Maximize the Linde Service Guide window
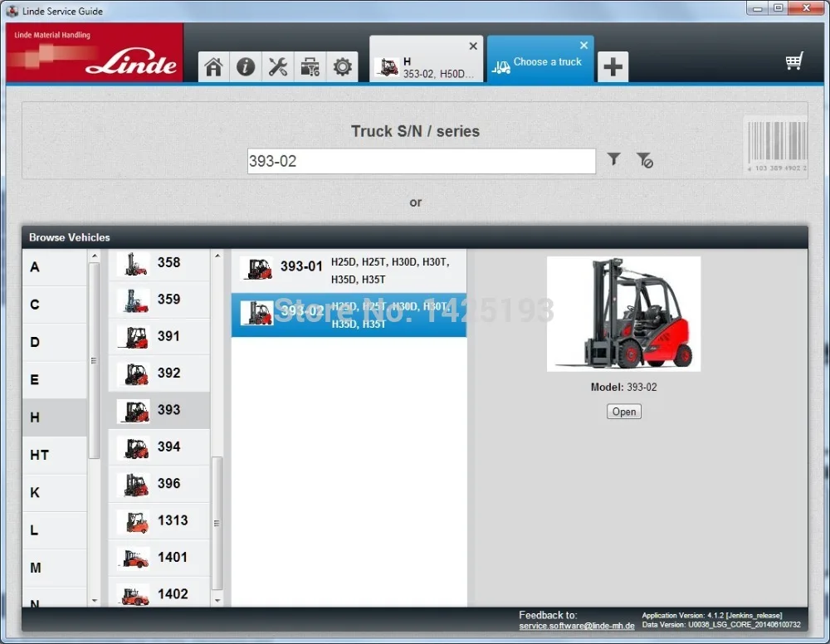 point(779,8)
